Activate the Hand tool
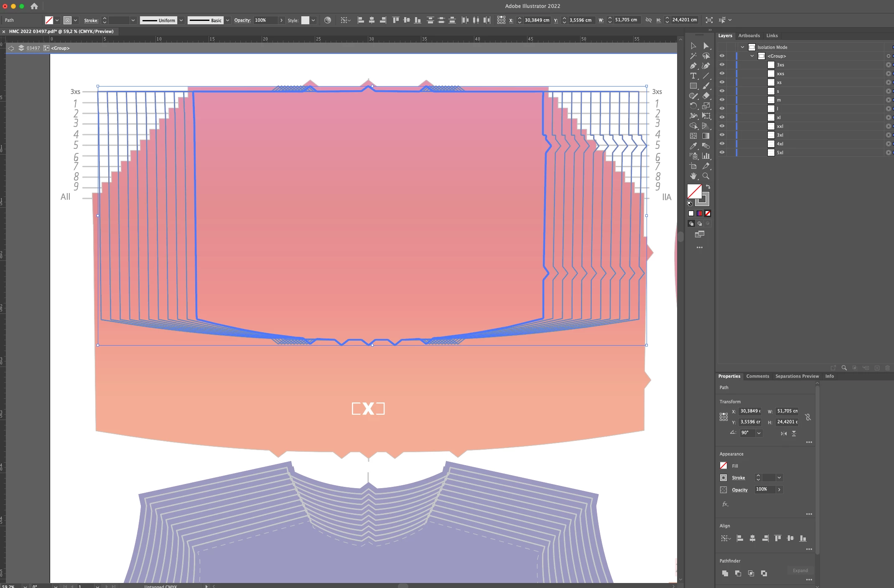 (693, 176)
